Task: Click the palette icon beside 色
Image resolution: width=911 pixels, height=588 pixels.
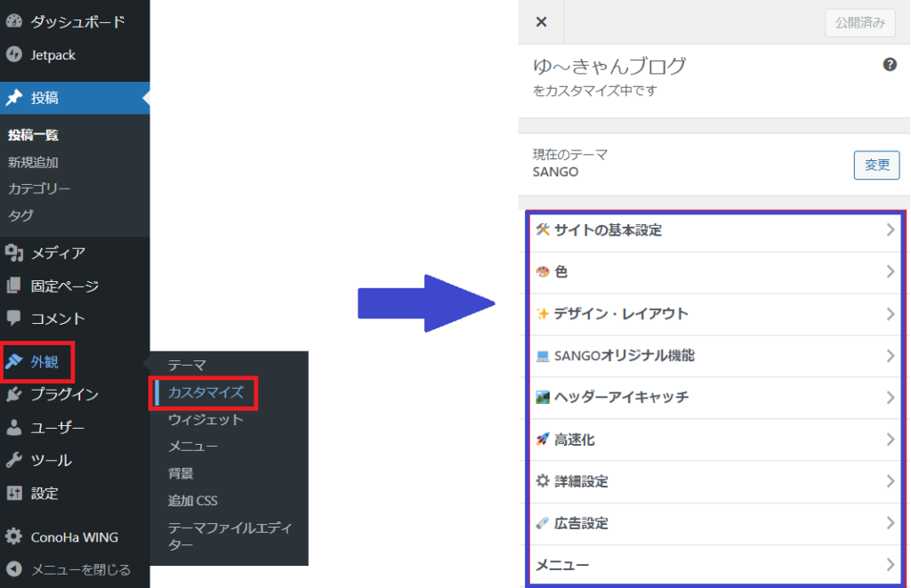Action: [x=543, y=271]
